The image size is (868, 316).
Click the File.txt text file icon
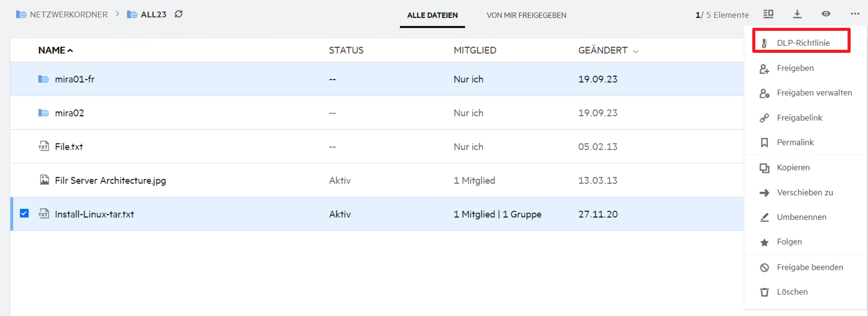pyautogui.click(x=44, y=146)
